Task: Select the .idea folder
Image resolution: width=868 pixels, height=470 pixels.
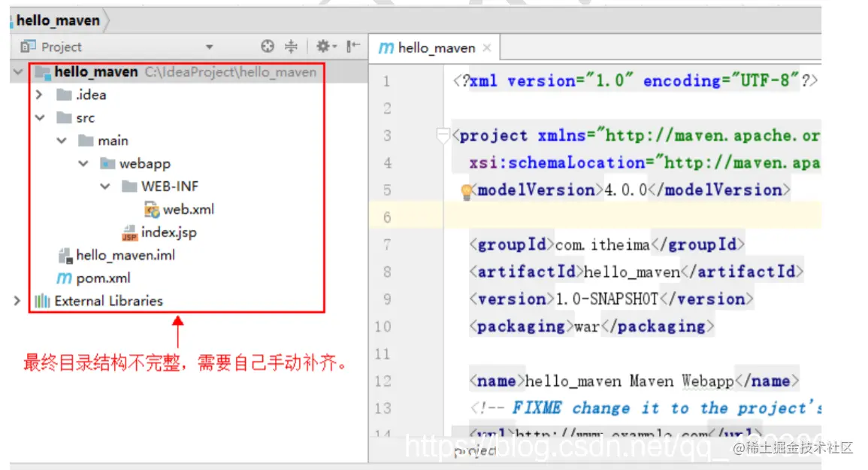Action: pyautogui.click(x=92, y=95)
